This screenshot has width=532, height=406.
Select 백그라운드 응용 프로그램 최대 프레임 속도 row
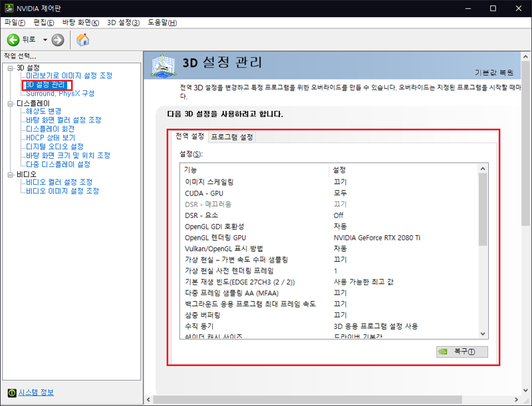[331, 304]
